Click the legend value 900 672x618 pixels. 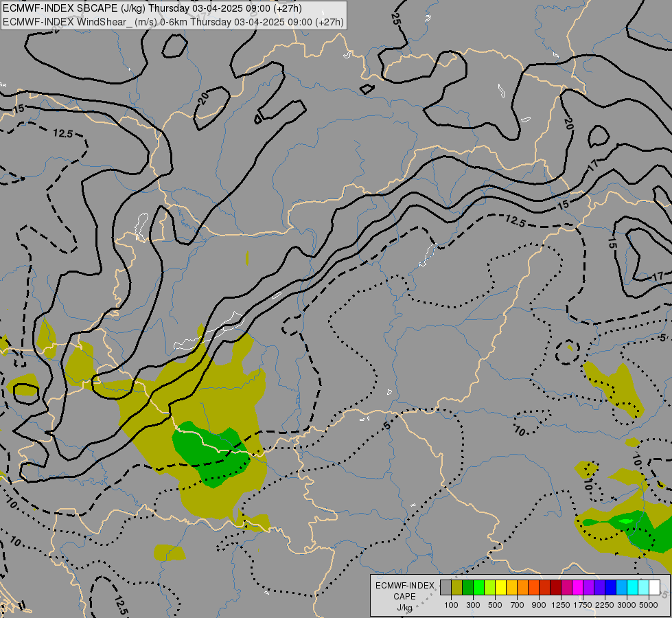point(539,605)
